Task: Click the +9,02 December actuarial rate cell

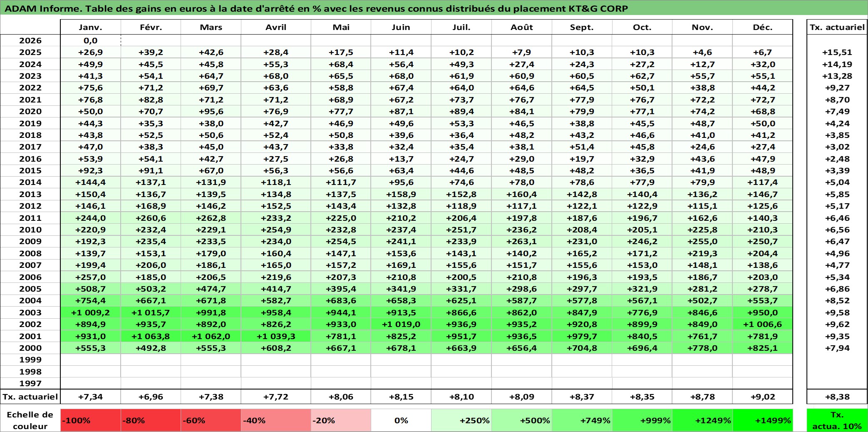Action: (763, 397)
